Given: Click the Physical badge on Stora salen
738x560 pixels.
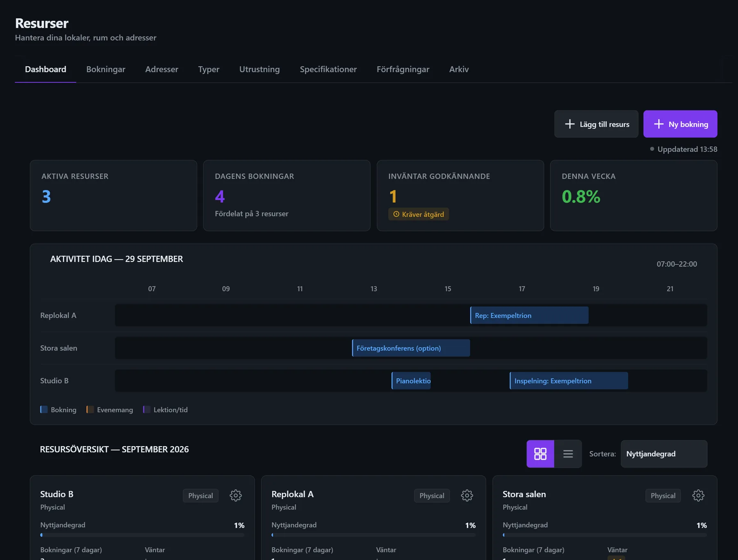Looking at the screenshot, I should click(x=663, y=496).
